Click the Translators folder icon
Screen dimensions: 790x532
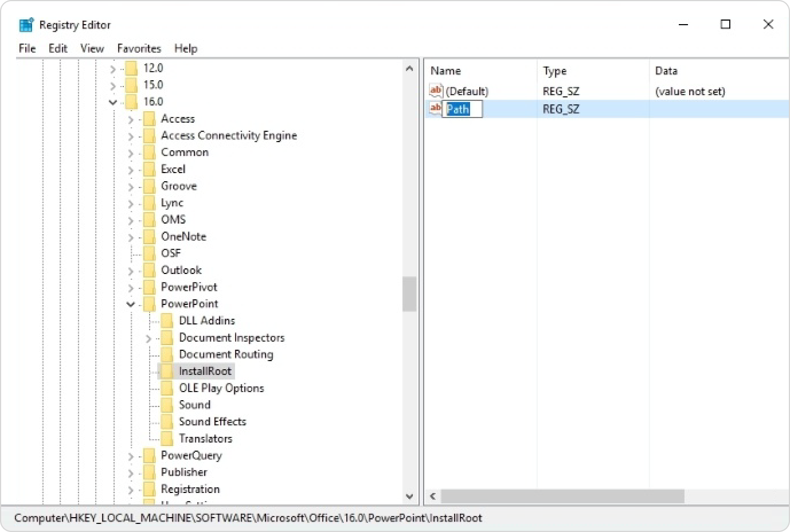167,438
